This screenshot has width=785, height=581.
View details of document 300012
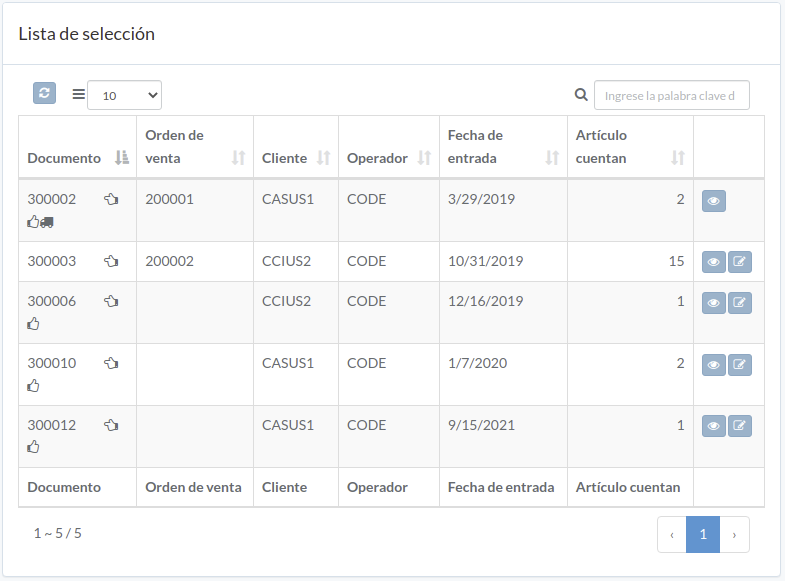[x=713, y=426]
